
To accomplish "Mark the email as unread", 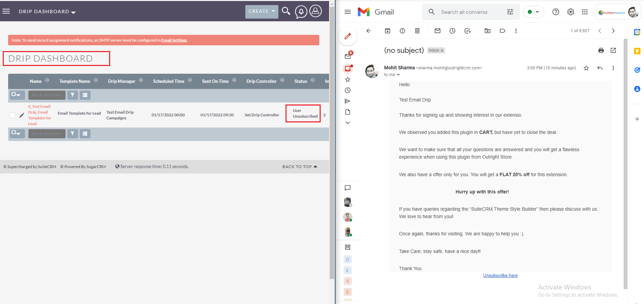I will tap(438, 31).
